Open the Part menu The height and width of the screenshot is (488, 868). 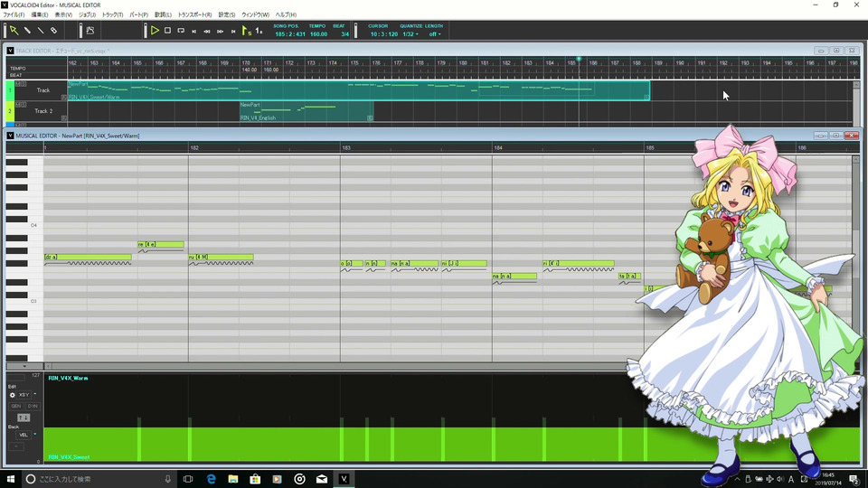point(138,15)
